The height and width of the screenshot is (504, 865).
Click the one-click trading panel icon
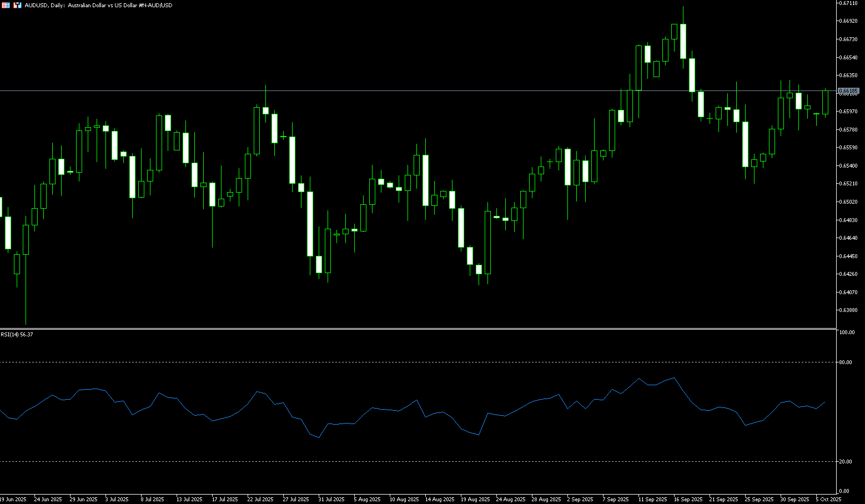[x=17, y=5]
